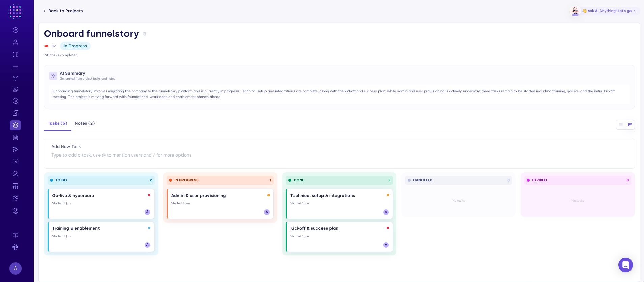Click the AI Summary sparkle icon

point(53,76)
